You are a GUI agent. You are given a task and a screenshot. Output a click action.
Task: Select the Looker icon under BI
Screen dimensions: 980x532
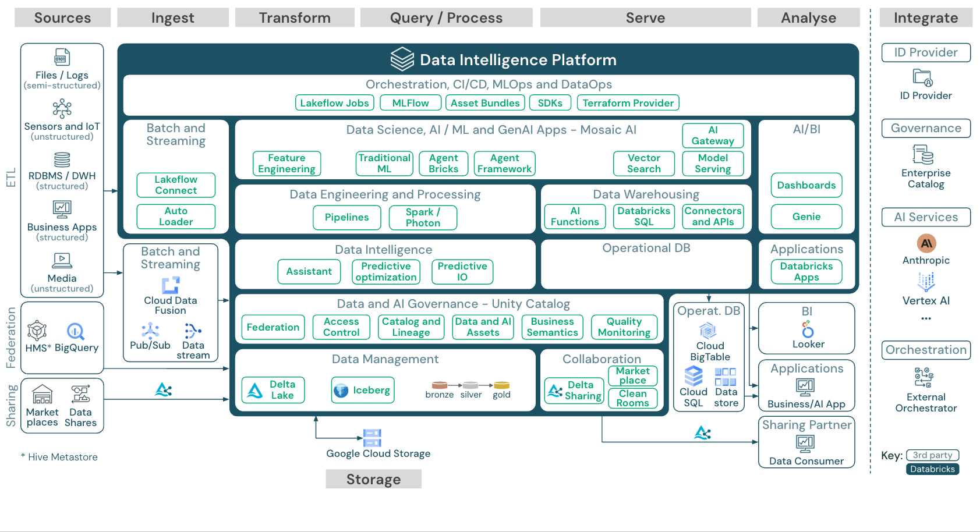point(808,329)
